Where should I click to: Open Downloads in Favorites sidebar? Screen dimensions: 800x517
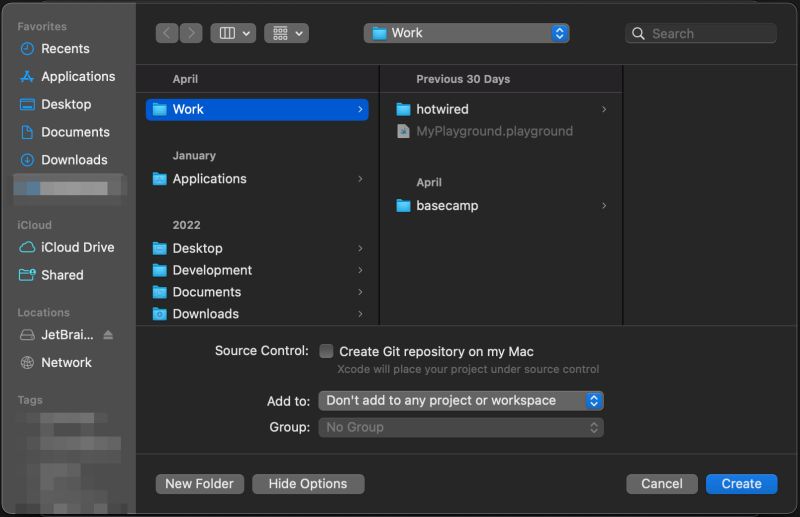point(64,160)
